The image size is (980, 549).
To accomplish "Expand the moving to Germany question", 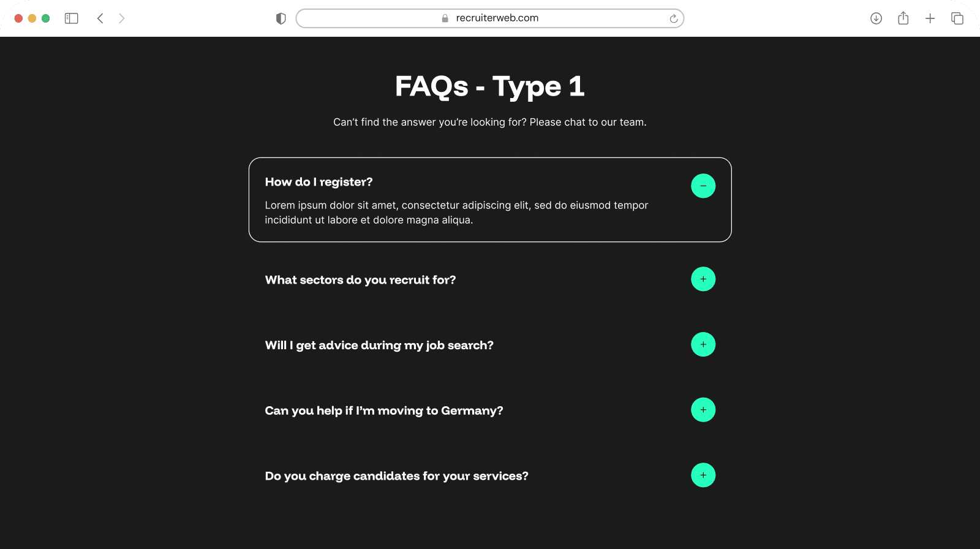I will [703, 410].
